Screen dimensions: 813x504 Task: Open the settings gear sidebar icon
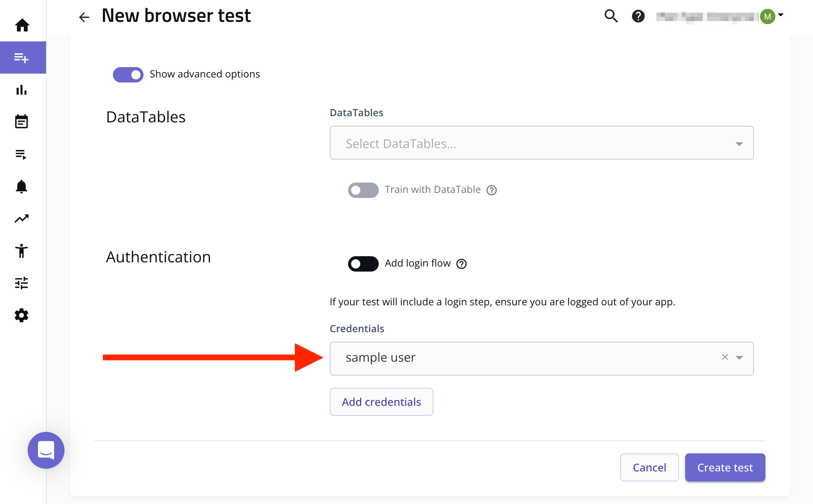point(21,315)
